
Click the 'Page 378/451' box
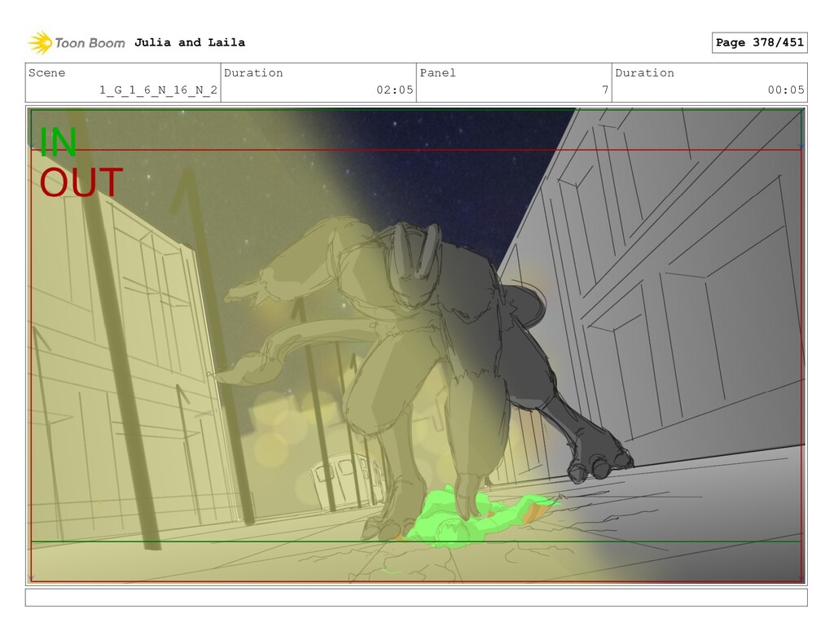click(x=760, y=42)
